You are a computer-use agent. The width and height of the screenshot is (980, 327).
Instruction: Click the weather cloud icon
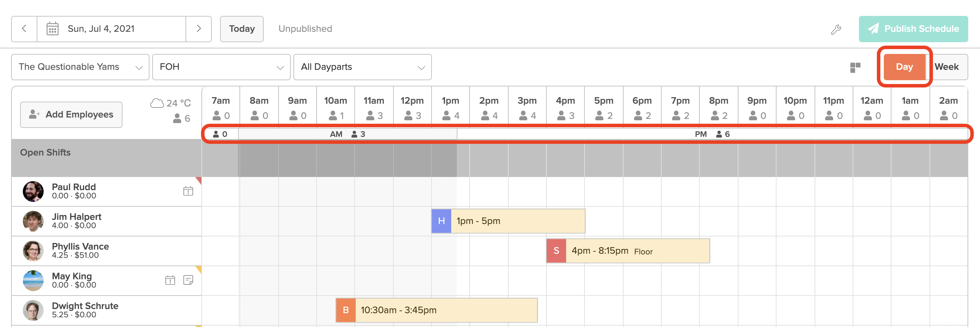pyautogui.click(x=157, y=103)
